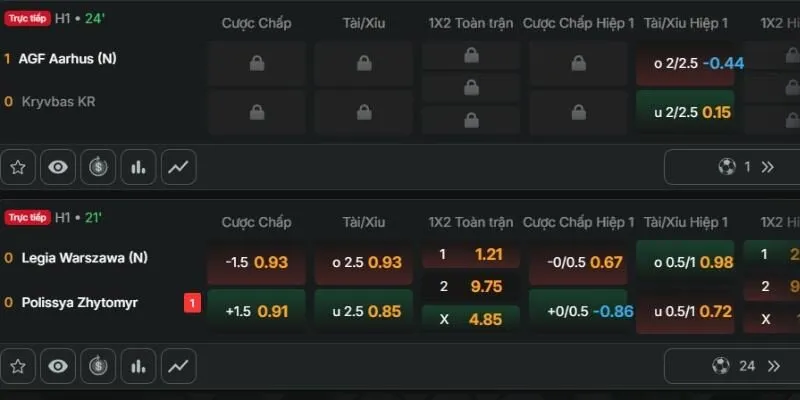
Task: Toggle the eye icon for AGF Aarhus match
Action: [x=58, y=168]
